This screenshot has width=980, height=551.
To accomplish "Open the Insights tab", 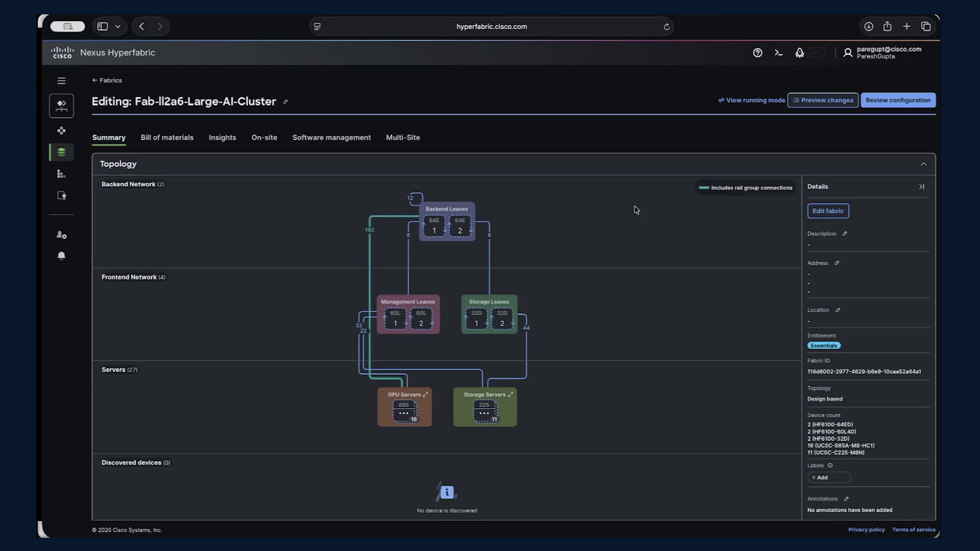I will (222, 138).
